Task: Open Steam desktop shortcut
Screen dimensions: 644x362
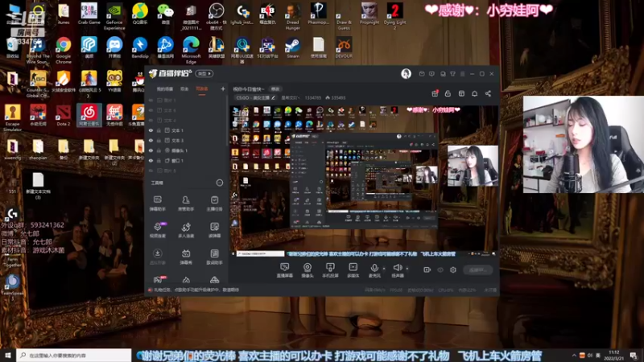Action: click(x=293, y=47)
